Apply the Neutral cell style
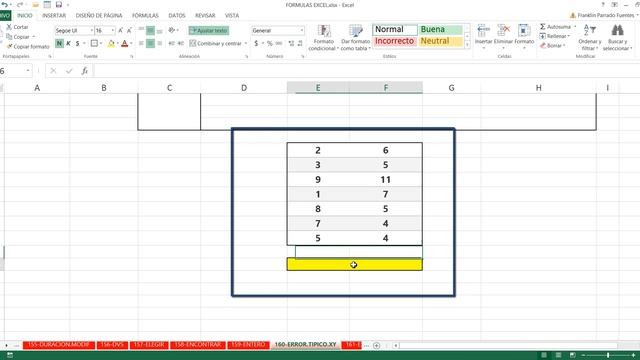This screenshot has height=360, width=640. click(440, 41)
